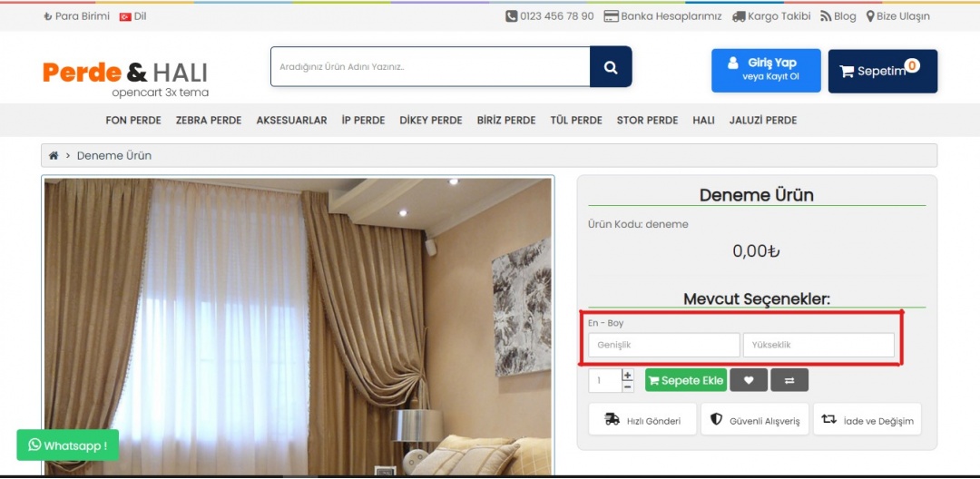
Task: Click the compare arrows icon button
Action: pos(789,380)
